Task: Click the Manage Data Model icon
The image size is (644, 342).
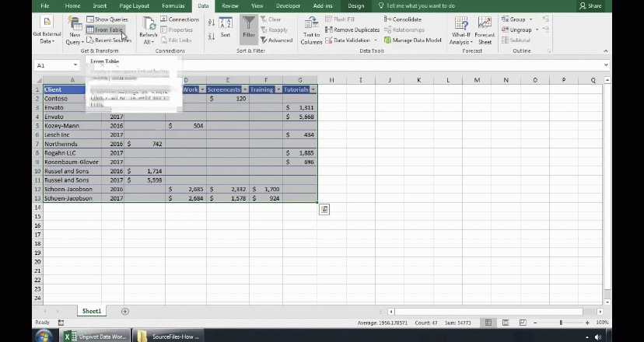Action: pyautogui.click(x=387, y=40)
